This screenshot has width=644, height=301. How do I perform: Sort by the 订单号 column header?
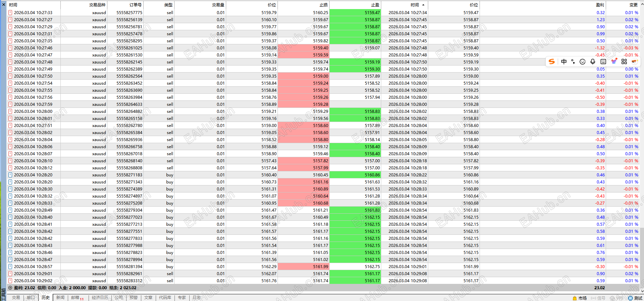pyautogui.click(x=126, y=5)
